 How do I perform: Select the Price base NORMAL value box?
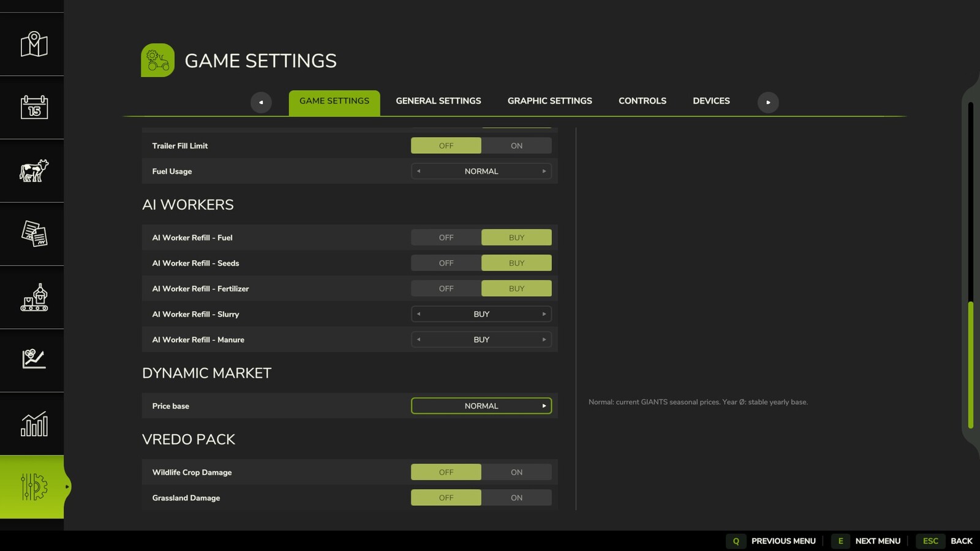click(481, 406)
